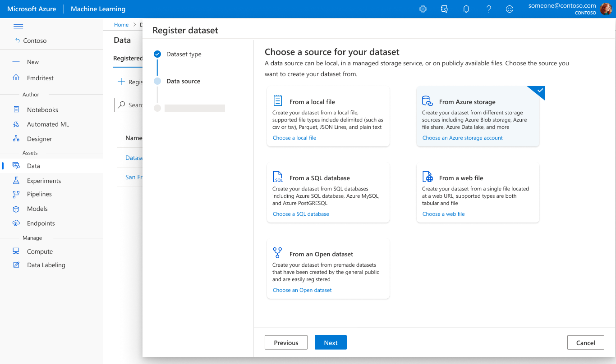Click the Data Labeling pencil icon
This screenshot has width=616, height=364.
coord(16,265)
